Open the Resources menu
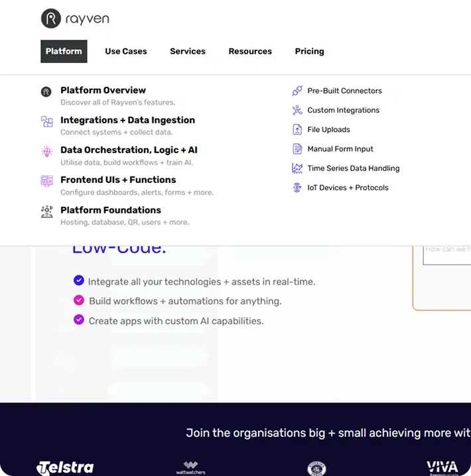The height and width of the screenshot is (476, 471). 250,51
